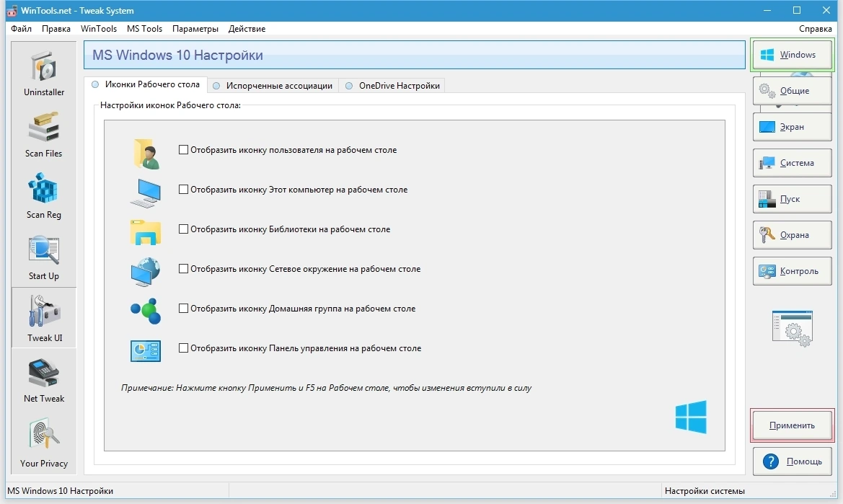
Task: Click the user folder icon
Action: (x=146, y=154)
